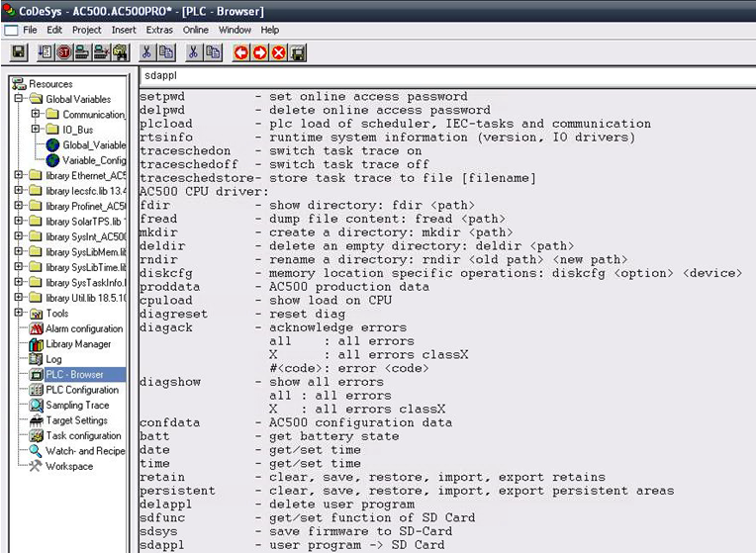Click the red ST stop toolbar icon
Viewport: 756px width, 553px height.
(64, 52)
